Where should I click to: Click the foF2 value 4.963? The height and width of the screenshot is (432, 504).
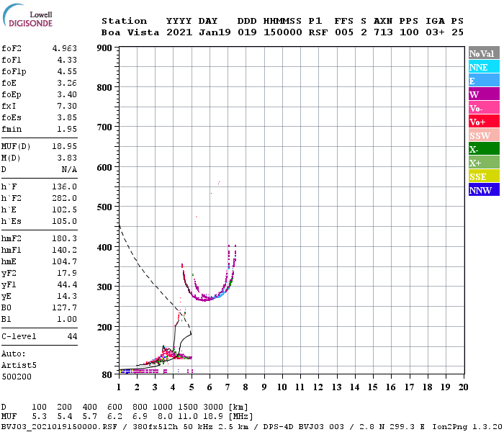65,48
